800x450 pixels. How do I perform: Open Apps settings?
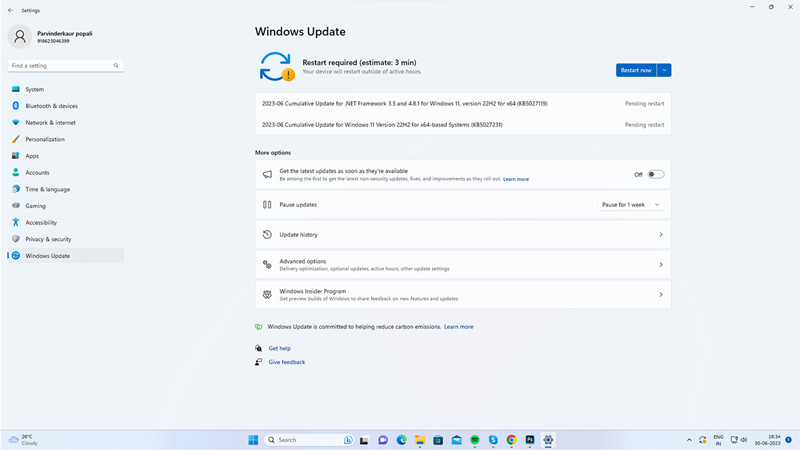[x=65, y=156]
